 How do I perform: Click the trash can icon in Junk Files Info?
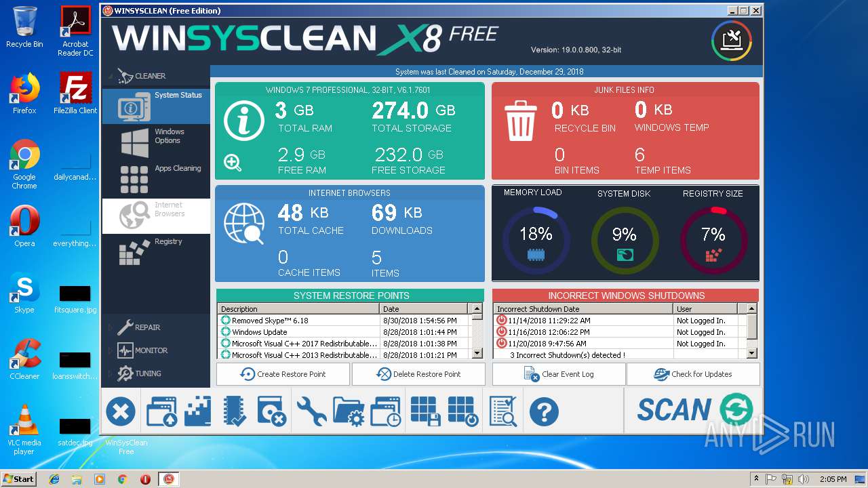[x=521, y=121]
